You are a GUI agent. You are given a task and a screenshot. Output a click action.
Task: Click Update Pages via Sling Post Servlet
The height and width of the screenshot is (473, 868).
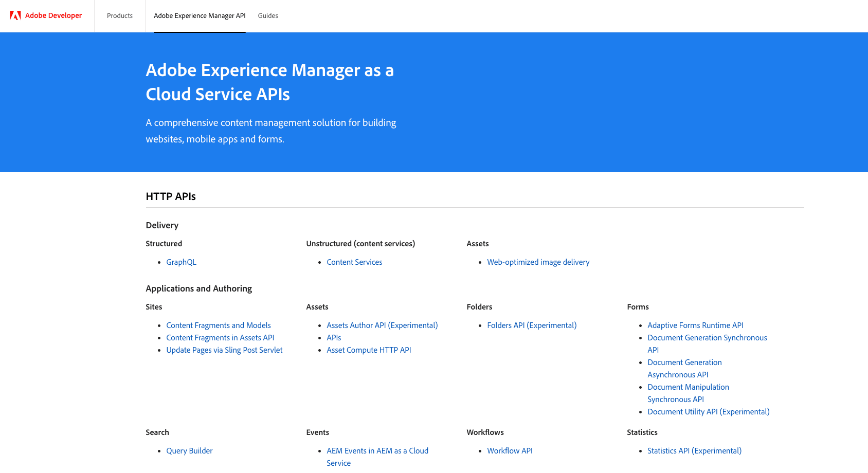pos(224,350)
